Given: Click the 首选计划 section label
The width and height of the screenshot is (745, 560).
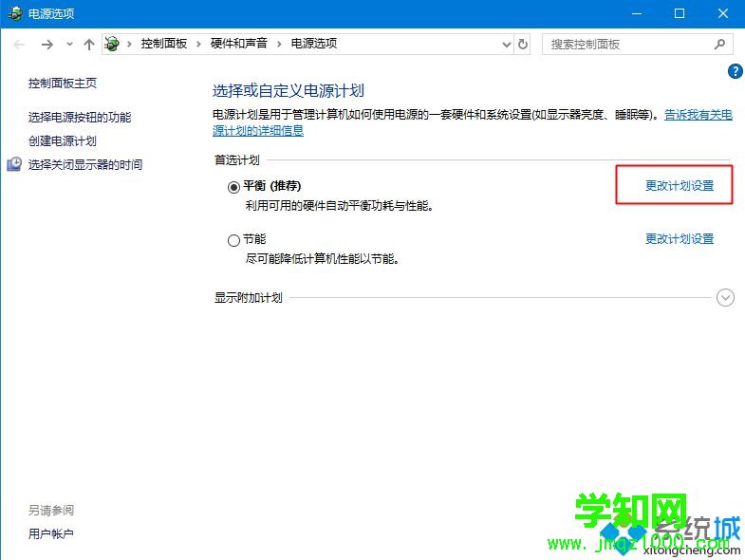Looking at the screenshot, I should (x=236, y=160).
